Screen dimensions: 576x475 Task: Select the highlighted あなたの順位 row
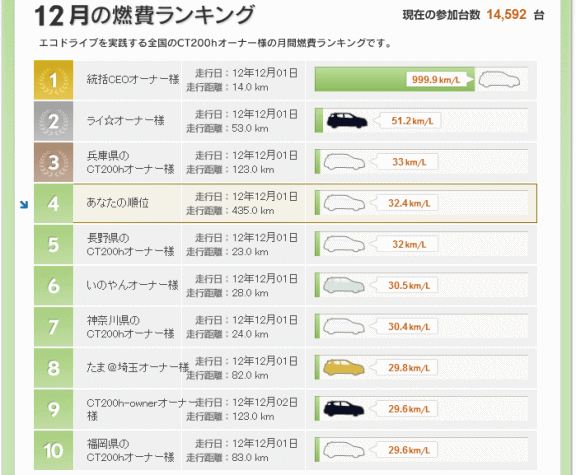(x=285, y=203)
